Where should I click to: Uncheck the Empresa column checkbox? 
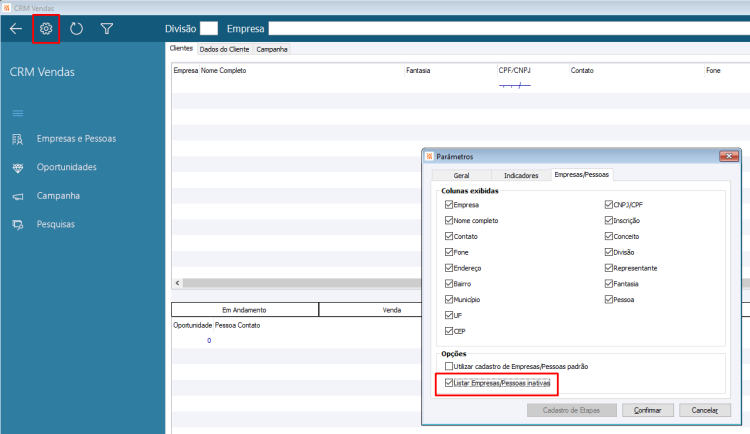pyautogui.click(x=449, y=205)
